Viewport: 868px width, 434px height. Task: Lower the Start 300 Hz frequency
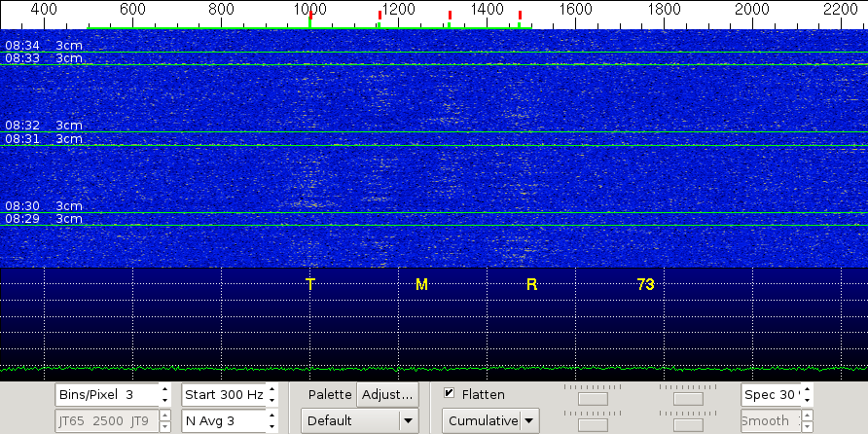point(271,400)
